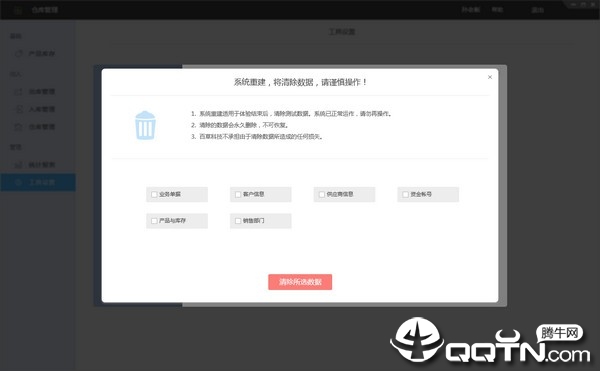Click the icon beside 出库管理
The image size is (600, 371).
click(18, 92)
